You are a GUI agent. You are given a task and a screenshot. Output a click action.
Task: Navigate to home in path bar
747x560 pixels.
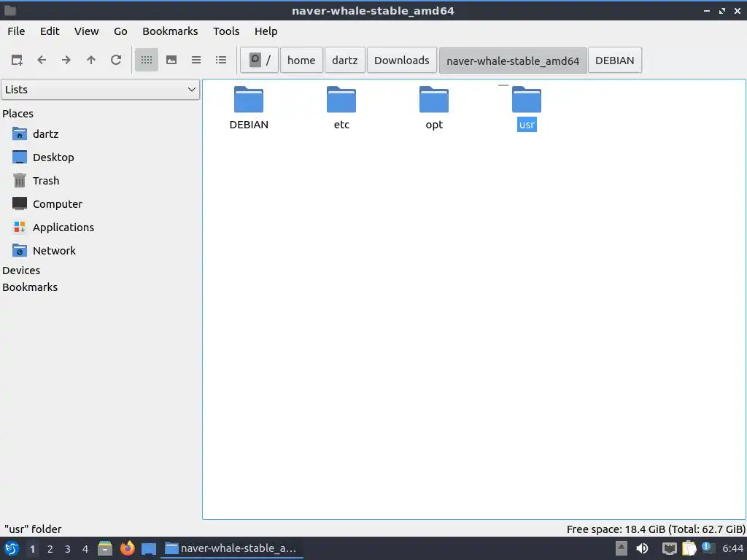(x=301, y=60)
